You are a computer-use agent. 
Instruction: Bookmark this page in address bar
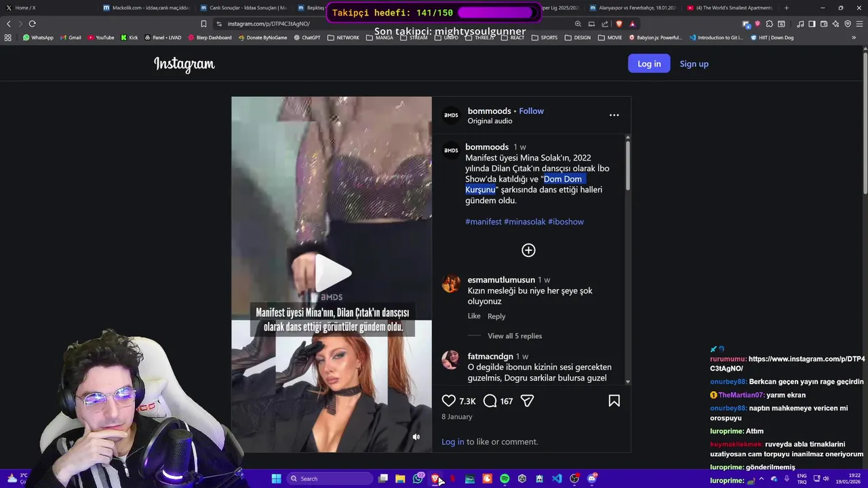pos(203,24)
